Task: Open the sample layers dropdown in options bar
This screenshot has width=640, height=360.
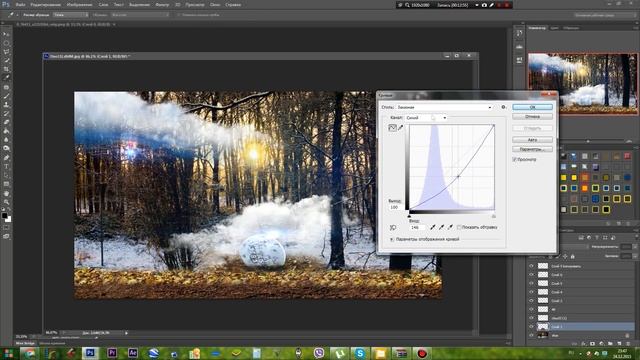Action: 139,15
